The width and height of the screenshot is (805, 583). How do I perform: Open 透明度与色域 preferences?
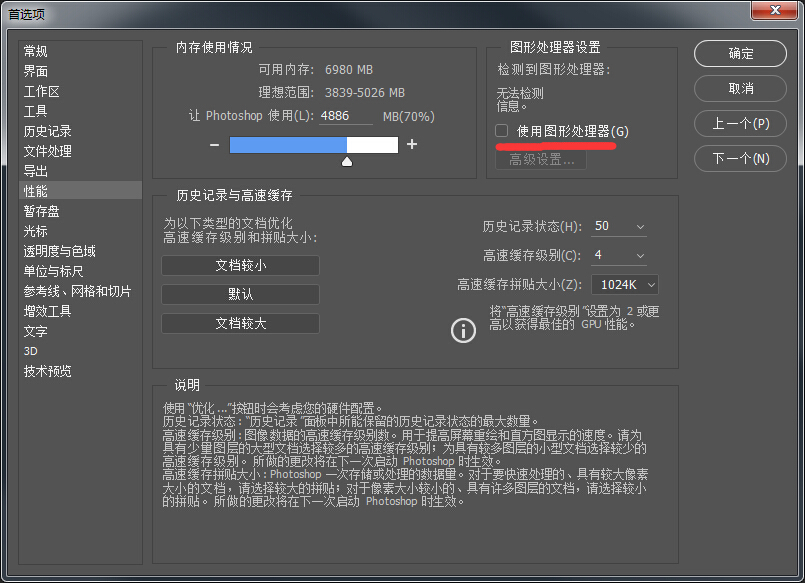[80, 251]
